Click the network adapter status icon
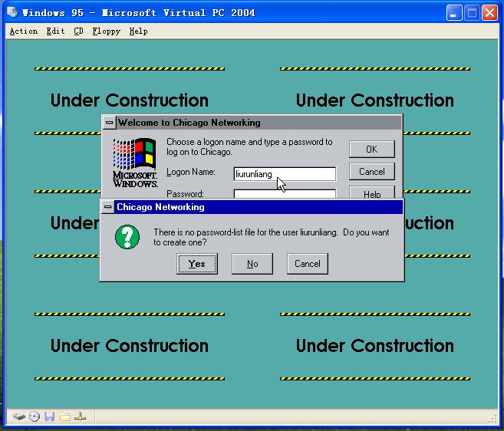This screenshot has width=504, height=431. 80,416
